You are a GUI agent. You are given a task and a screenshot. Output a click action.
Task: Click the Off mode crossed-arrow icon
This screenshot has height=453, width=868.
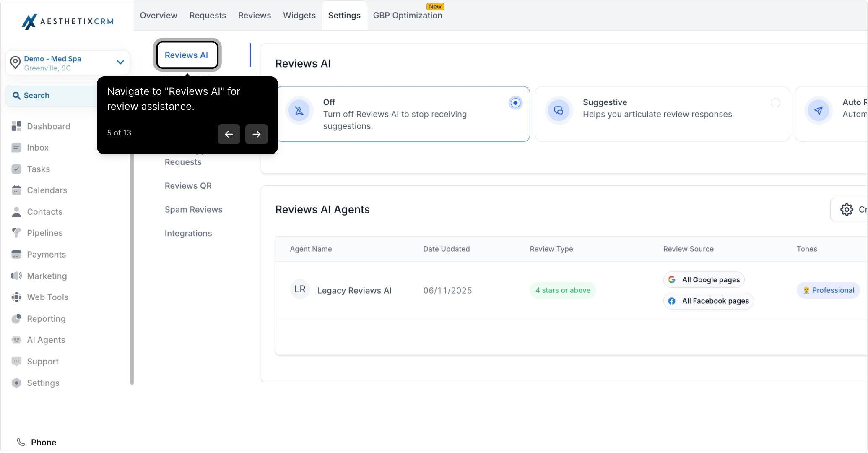[299, 111]
